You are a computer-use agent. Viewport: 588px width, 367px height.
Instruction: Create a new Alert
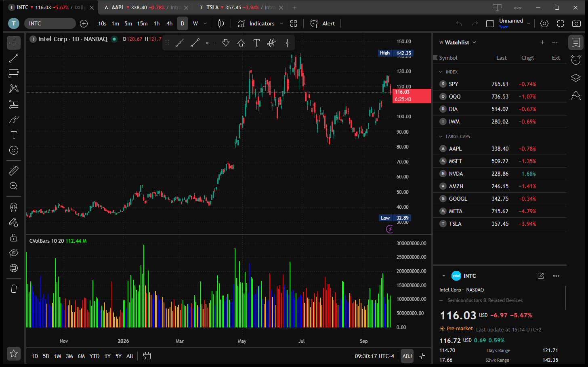tap(322, 23)
